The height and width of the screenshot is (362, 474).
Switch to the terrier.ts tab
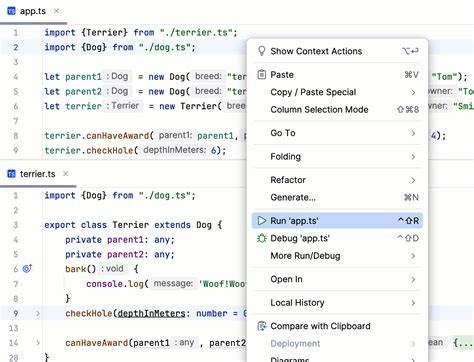(x=37, y=174)
